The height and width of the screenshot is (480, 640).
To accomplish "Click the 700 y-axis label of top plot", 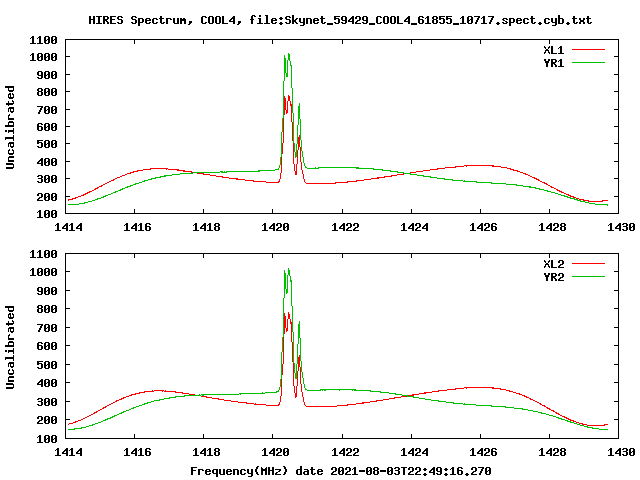I will point(47,110).
